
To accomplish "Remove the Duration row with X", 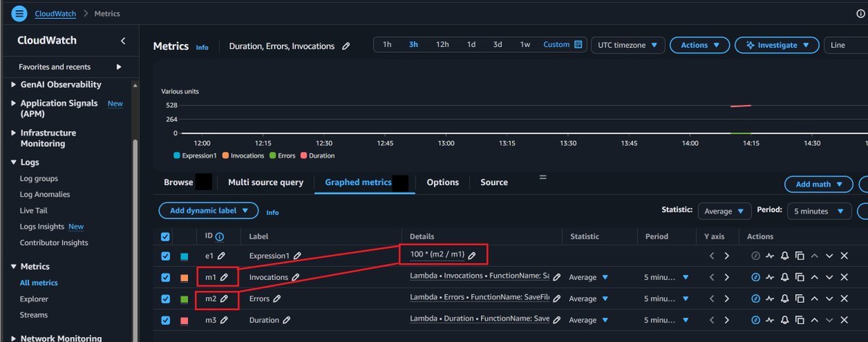I will tap(844, 320).
